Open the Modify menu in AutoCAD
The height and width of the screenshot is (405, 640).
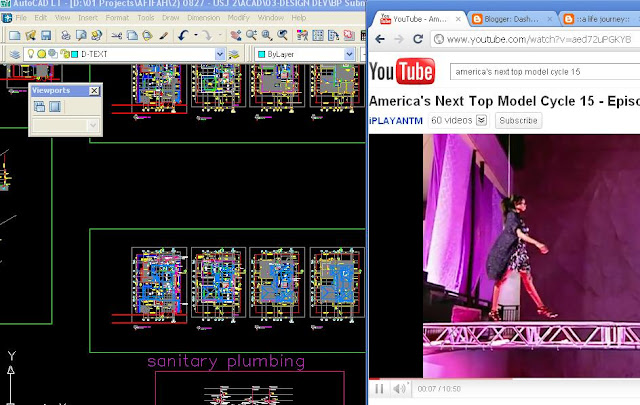(238, 18)
